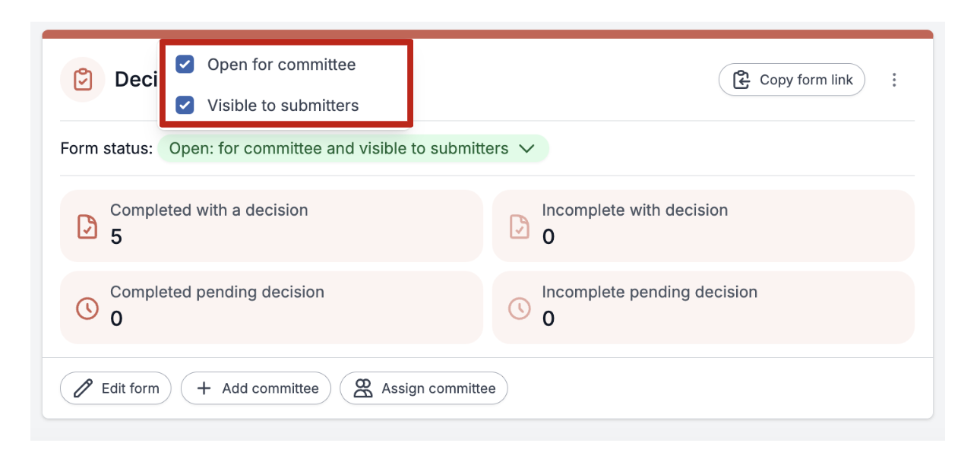Screen dimensions: 980x462
Task: Uncheck the Visible to submitters checkbox
Action: click(x=185, y=105)
